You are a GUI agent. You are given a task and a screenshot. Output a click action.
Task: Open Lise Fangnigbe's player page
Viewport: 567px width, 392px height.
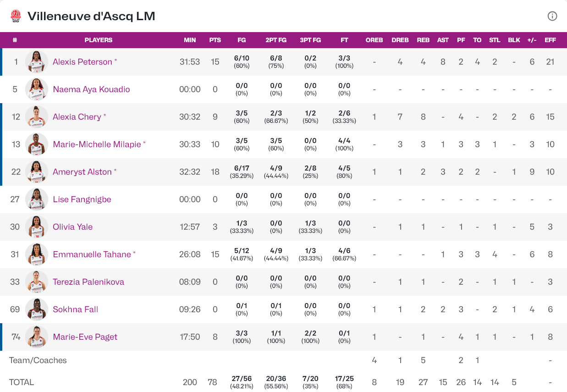tap(82, 199)
